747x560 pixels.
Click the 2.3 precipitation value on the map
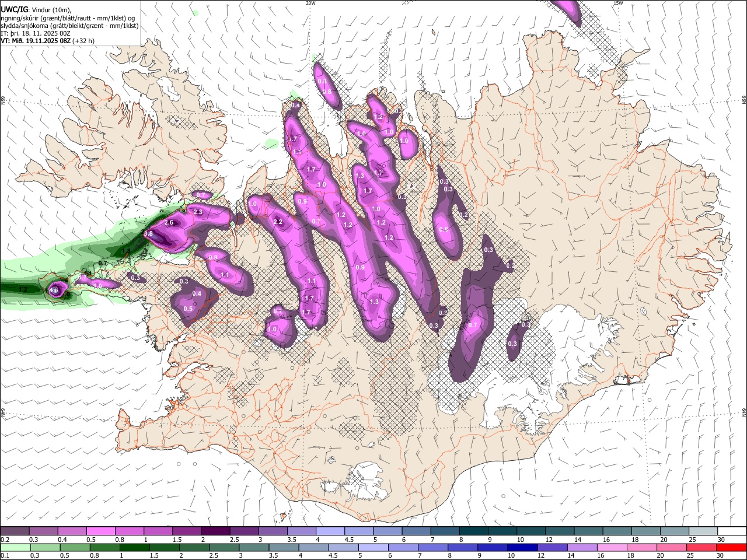pyautogui.click(x=198, y=212)
